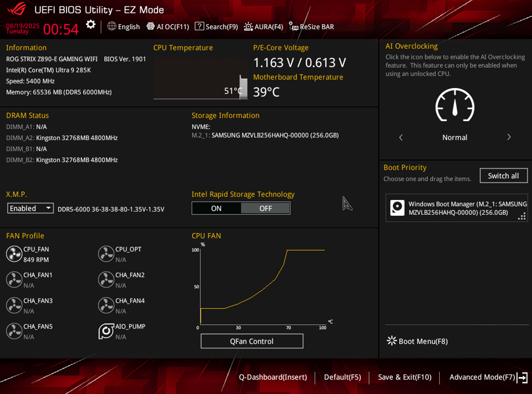This screenshot has height=394, width=532.
Task: Click the AURA lighting icon
Action: coord(249,26)
